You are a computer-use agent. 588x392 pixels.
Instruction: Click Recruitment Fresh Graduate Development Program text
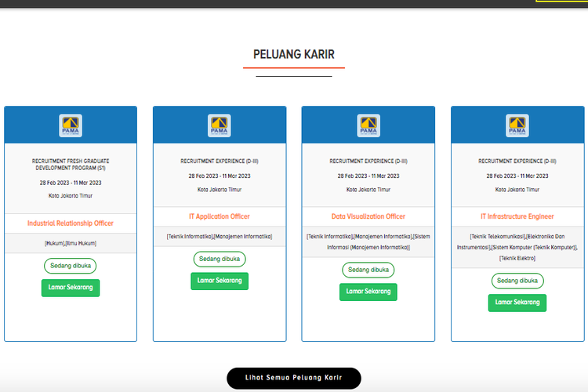tap(71, 164)
